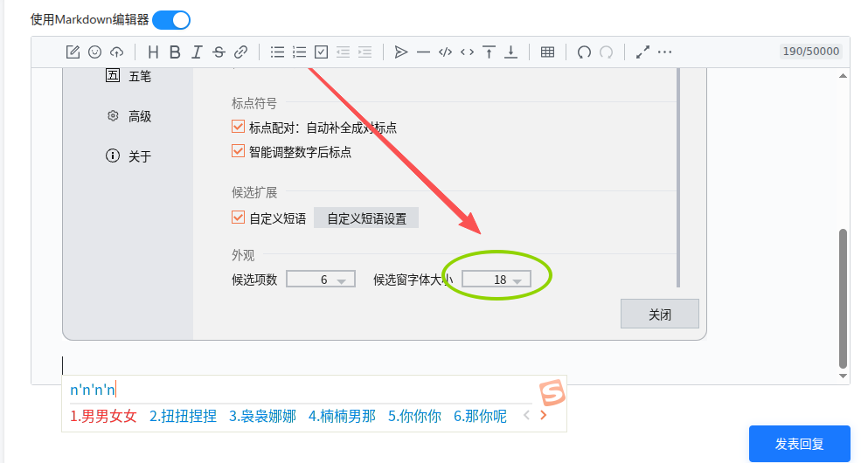Select 高级 in the settings sidebar

pos(128,116)
